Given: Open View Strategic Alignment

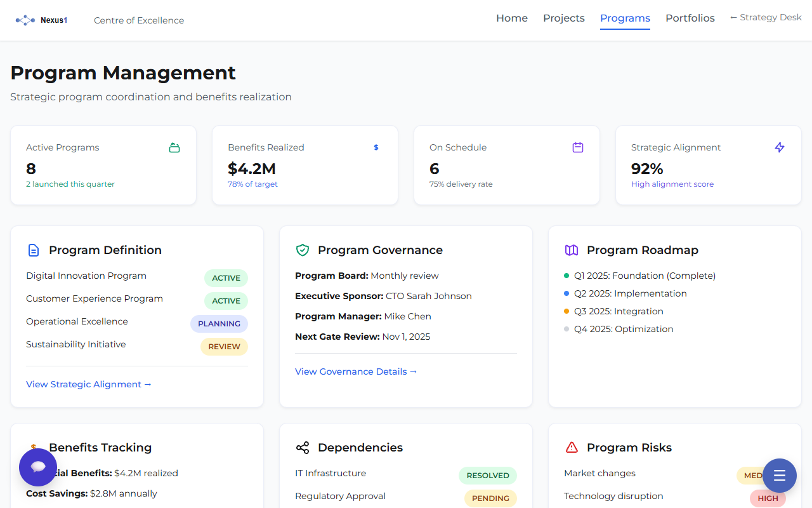Looking at the screenshot, I should pyautogui.click(x=89, y=384).
